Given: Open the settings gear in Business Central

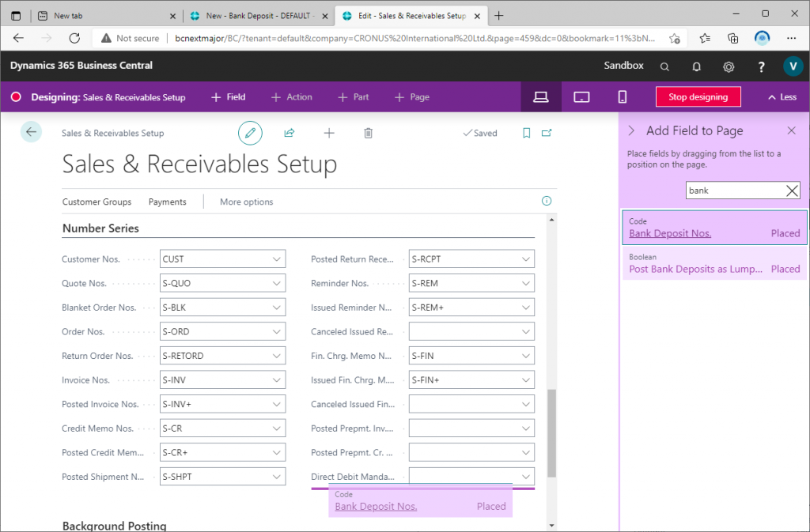Looking at the screenshot, I should click(729, 66).
